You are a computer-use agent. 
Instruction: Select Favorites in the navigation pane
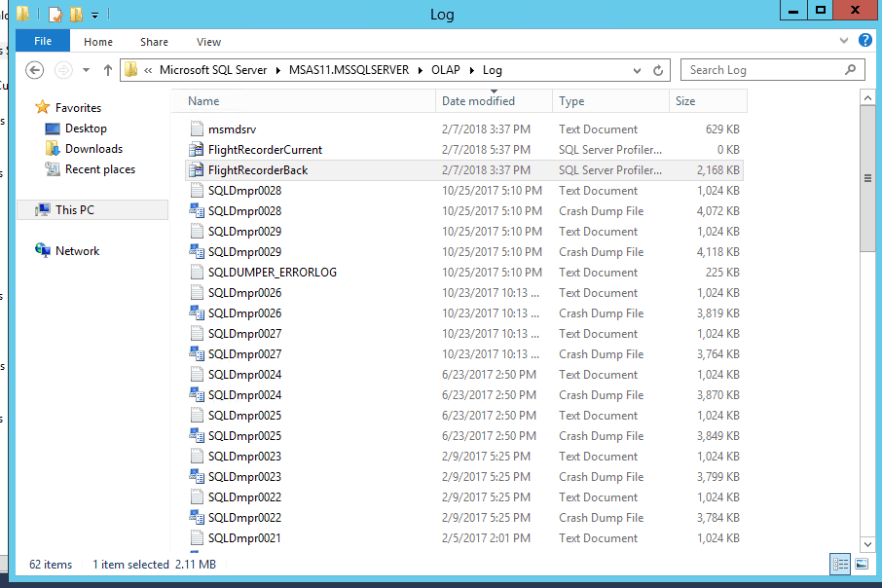(78, 107)
